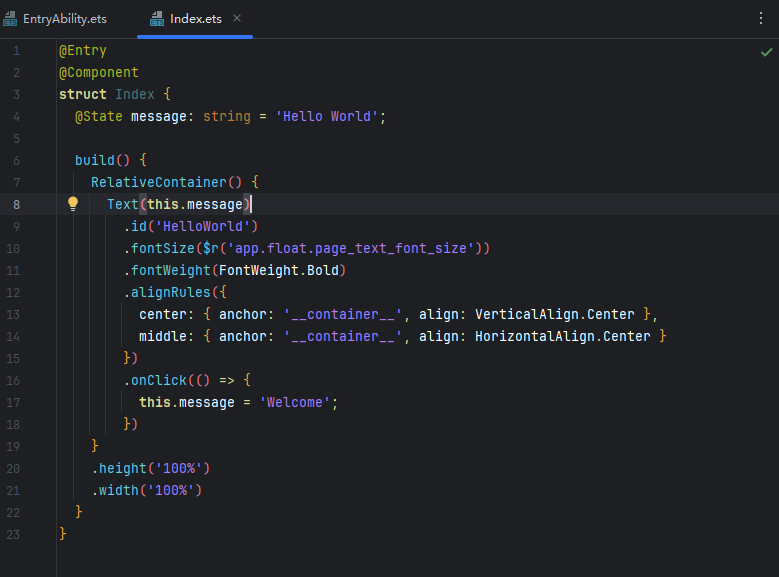The height and width of the screenshot is (577, 779).
Task: Click the Index.ets file type icon
Action: point(157,19)
